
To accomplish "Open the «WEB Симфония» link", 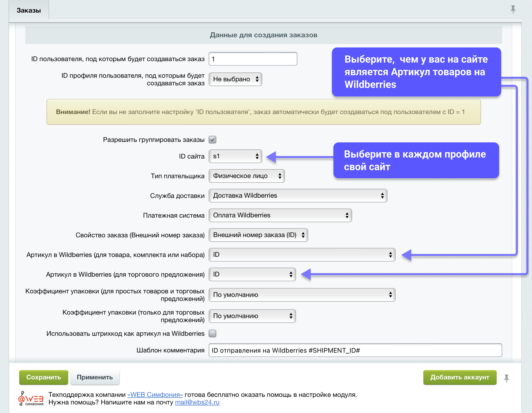I will coord(155,394).
